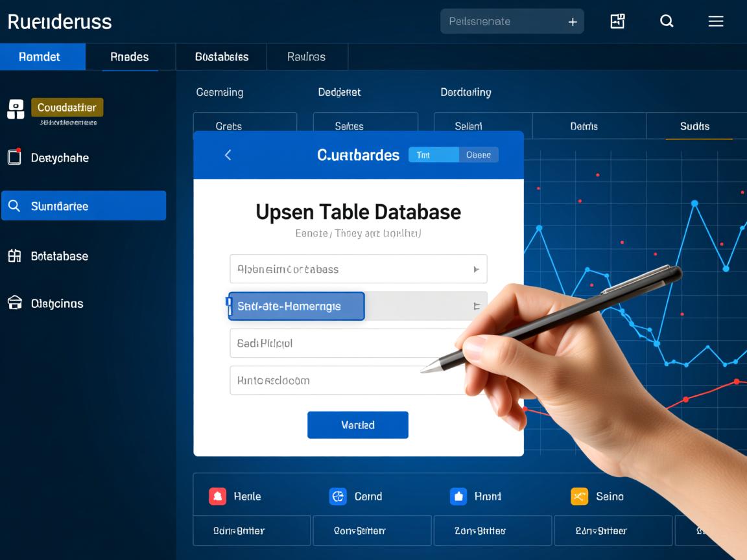The image size is (747, 560).
Task: Click the blue Verided button
Action: (358, 425)
